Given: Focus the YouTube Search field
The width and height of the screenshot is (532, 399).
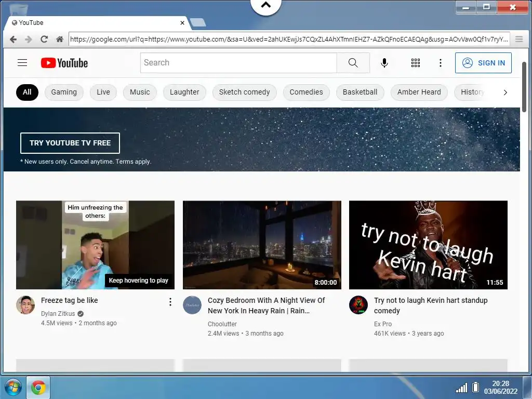Looking at the screenshot, I should (x=238, y=63).
